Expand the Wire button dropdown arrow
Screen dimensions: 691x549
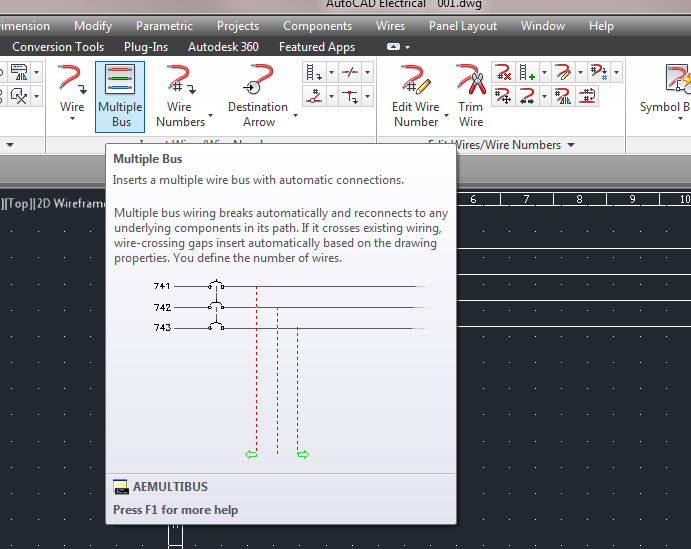(x=72, y=119)
